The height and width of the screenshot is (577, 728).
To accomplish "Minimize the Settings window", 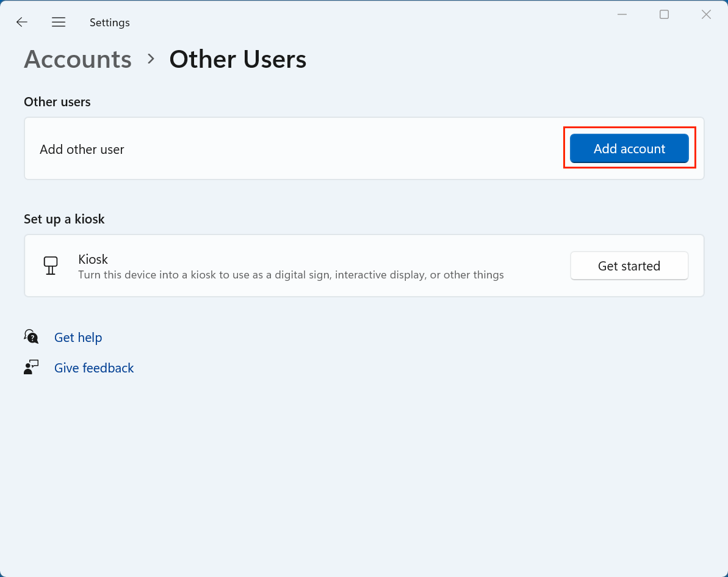I will [x=622, y=15].
